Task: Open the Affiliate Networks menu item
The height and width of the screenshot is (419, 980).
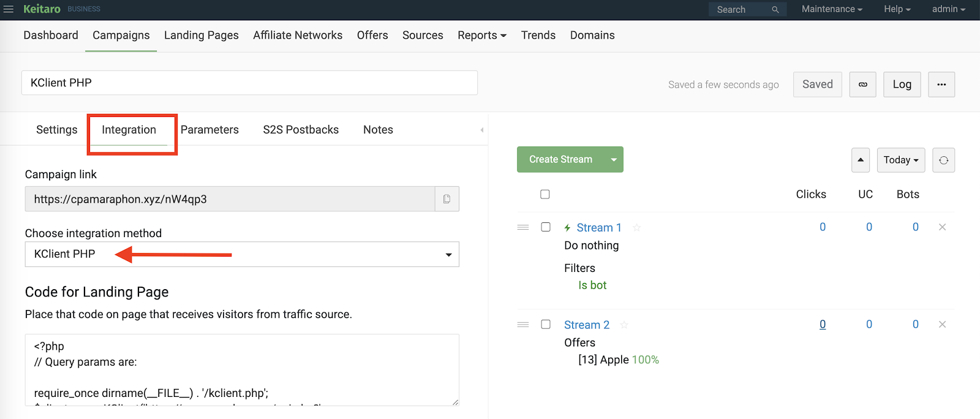Action: 298,36
